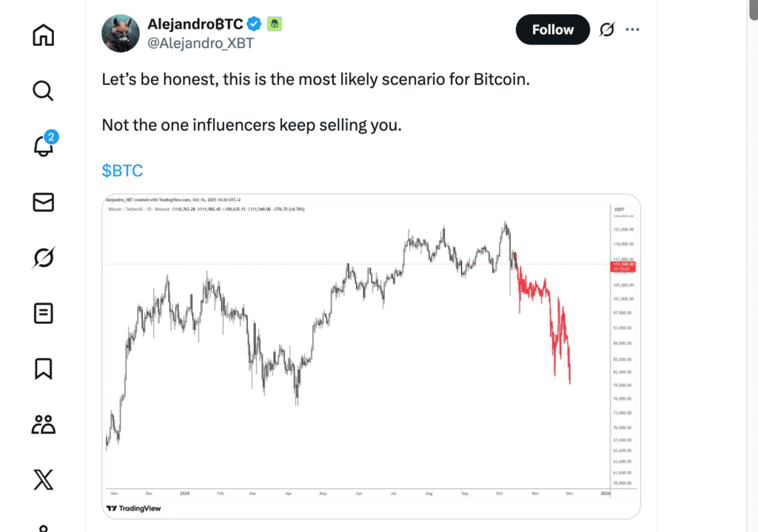758x532 pixels.
Task: Click the @Alejandro_XBT handle
Action: coord(202,43)
